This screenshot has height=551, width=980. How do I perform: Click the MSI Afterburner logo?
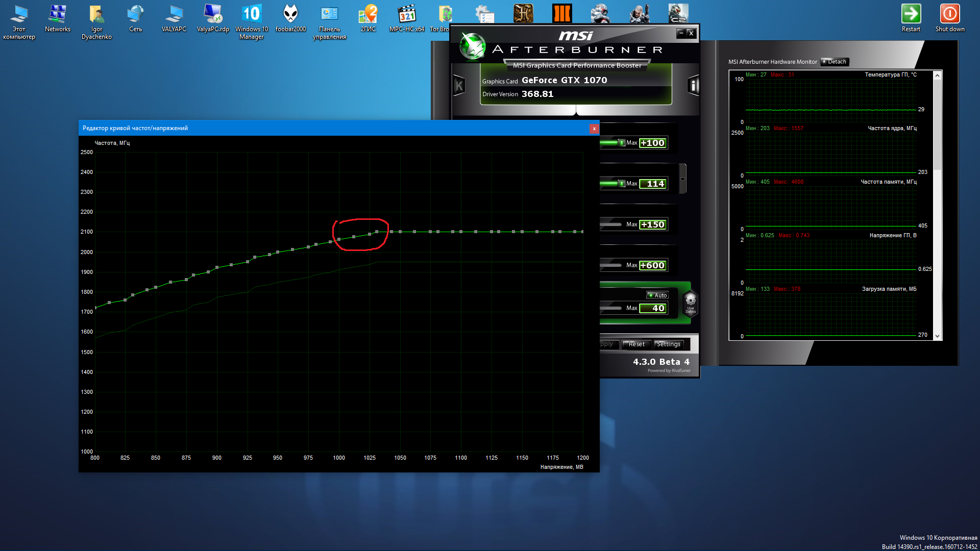(473, 46)
